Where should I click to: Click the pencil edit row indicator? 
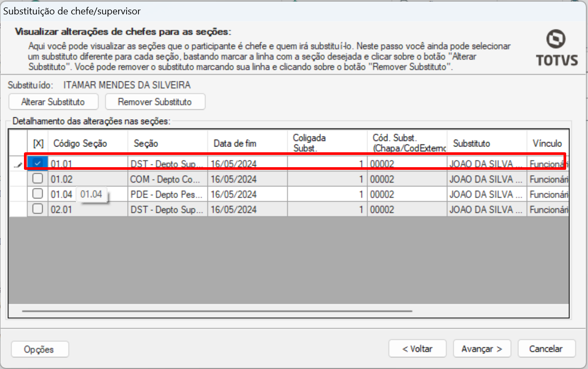[x=18, y=165]
